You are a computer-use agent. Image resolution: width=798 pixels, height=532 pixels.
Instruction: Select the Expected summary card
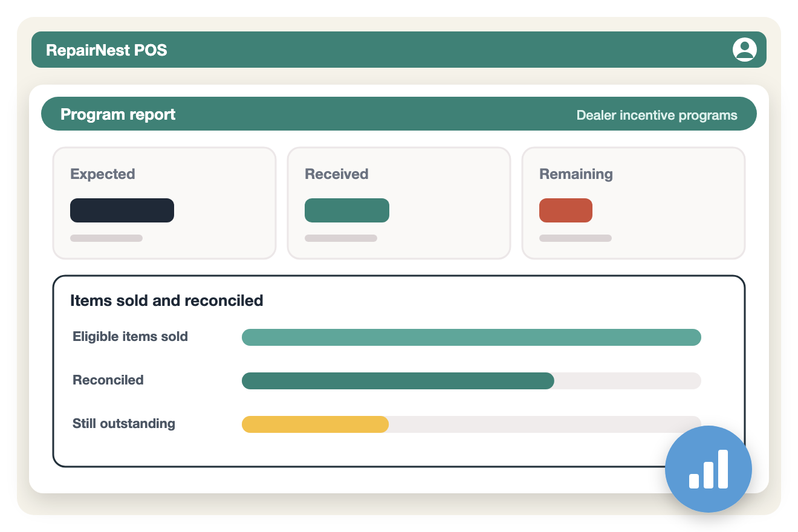click(x=164, y=203)
